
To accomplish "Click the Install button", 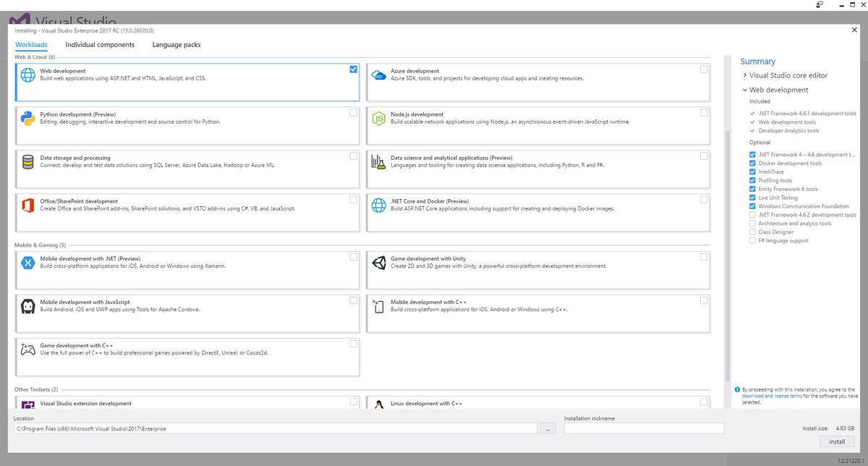I will click(837, 441).
